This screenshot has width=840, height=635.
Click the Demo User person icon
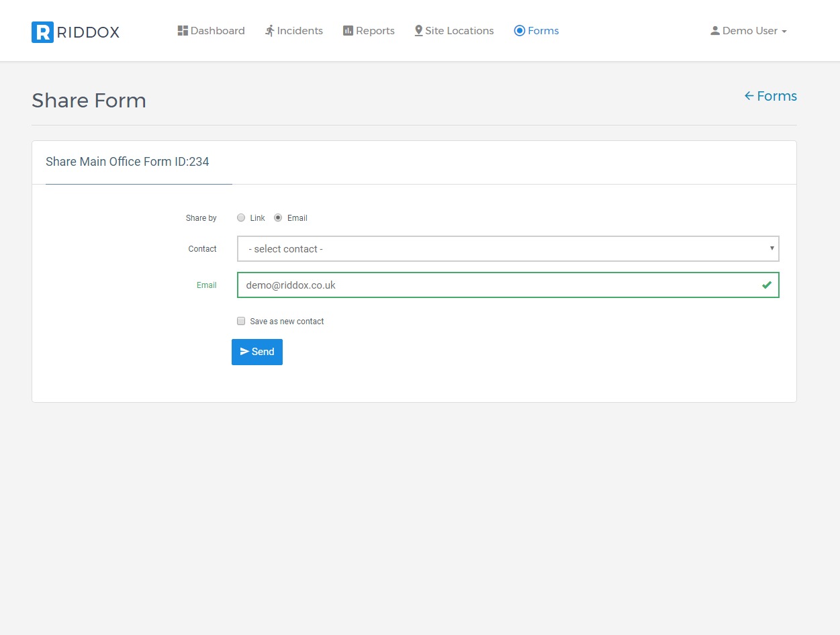[715, 31]
